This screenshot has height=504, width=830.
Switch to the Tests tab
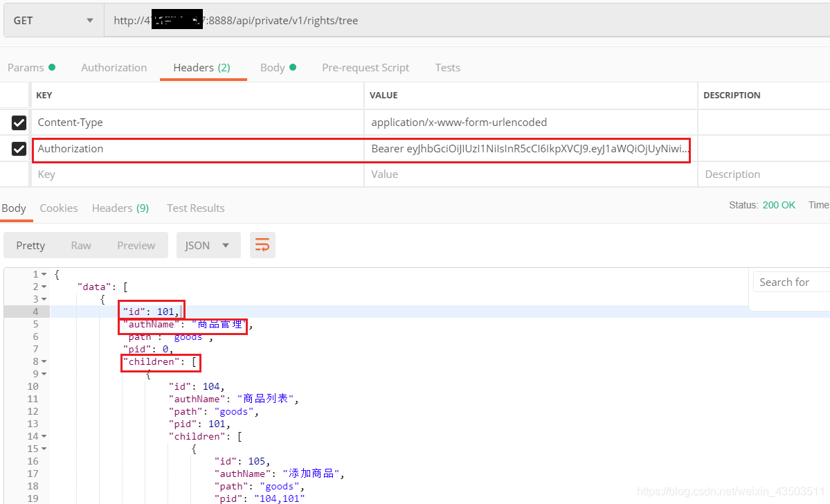click(447, 68)
